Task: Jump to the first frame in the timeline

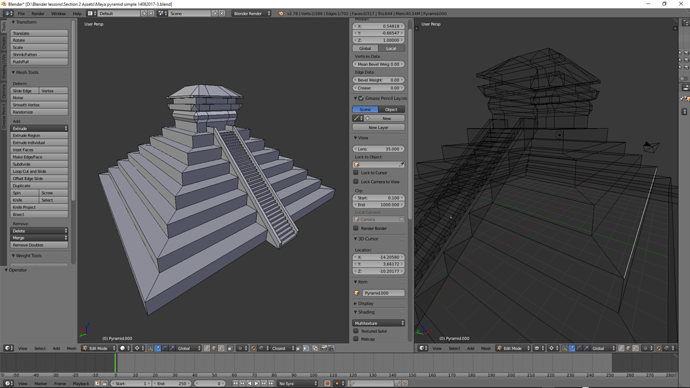Action: tap(235, 384)
